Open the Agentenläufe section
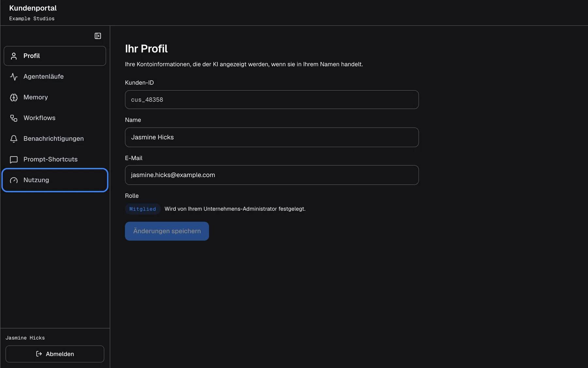 55,77
